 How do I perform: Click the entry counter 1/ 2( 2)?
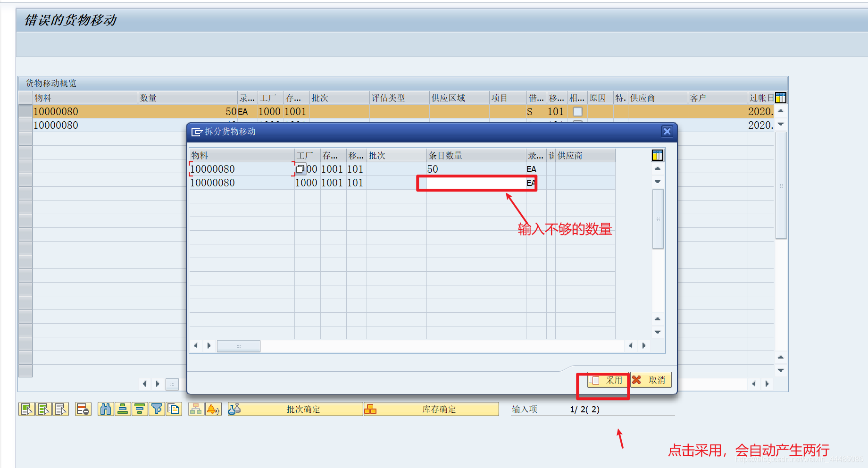coord(585,409)
